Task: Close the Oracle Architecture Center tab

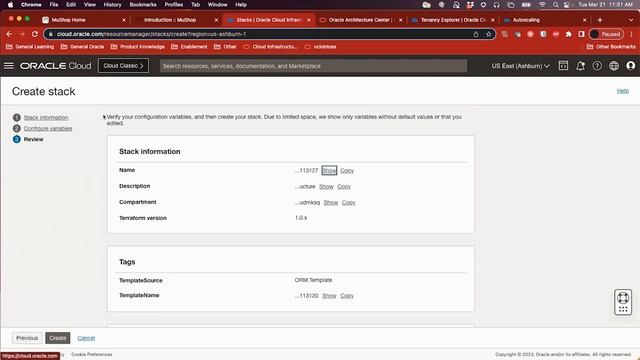Action: 400,20
